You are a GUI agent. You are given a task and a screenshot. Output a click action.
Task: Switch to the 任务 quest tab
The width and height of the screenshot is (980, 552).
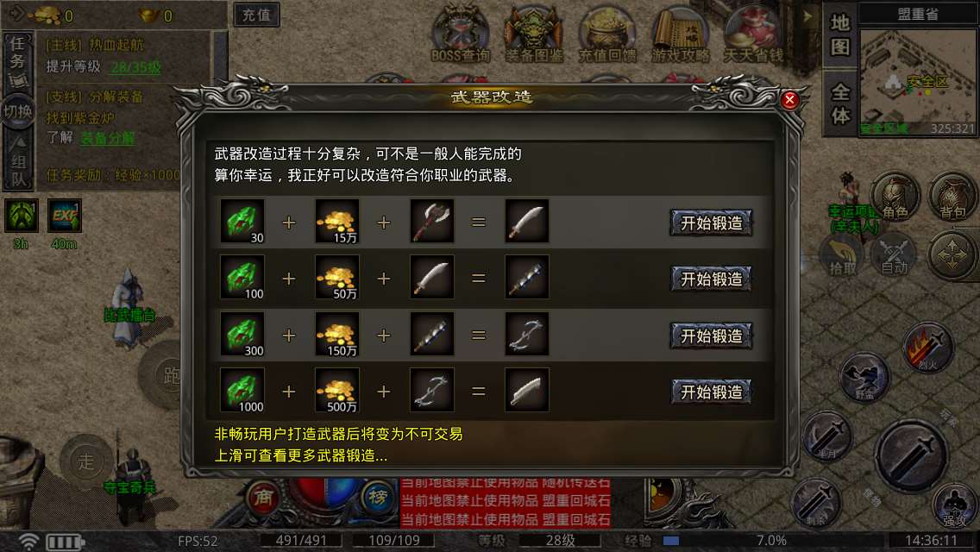[x=17, y=61]
